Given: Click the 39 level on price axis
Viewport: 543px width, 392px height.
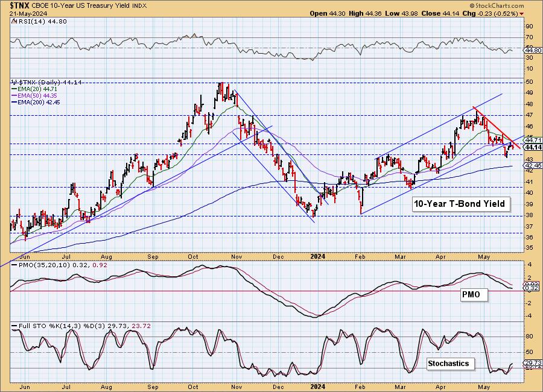Looking at the screenshot, I should pyautogui.click(x=530, y=204).
